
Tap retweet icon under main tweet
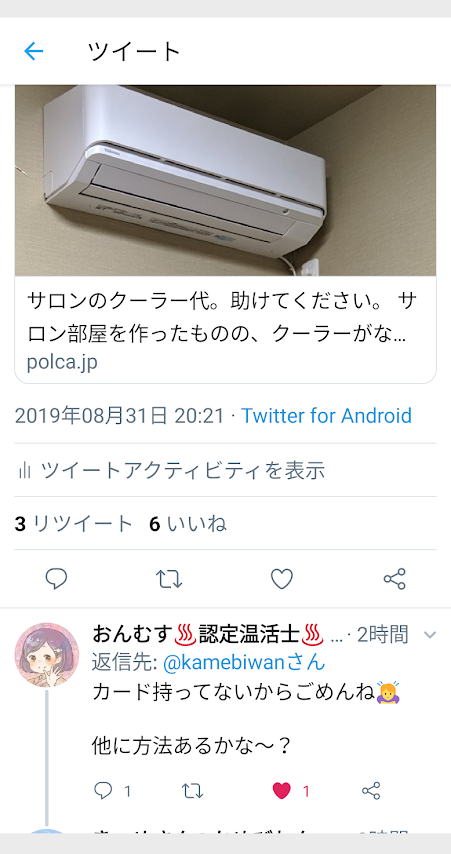coord(169,578)
